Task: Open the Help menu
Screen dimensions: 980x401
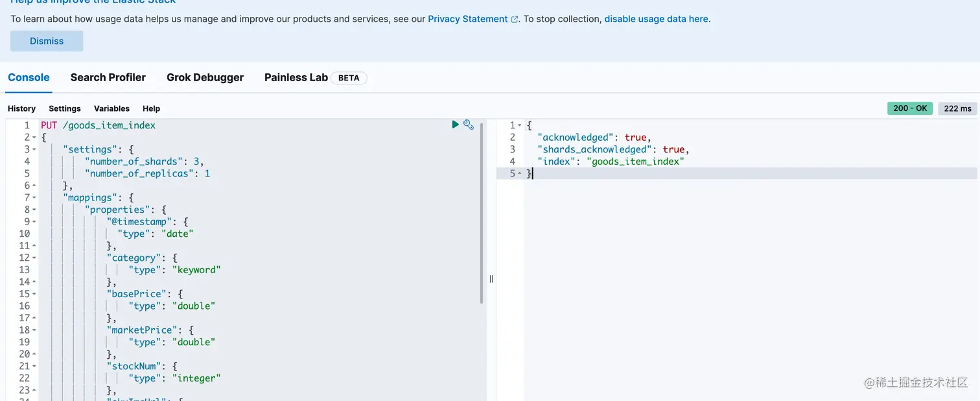Action: (x=151, y=108)
